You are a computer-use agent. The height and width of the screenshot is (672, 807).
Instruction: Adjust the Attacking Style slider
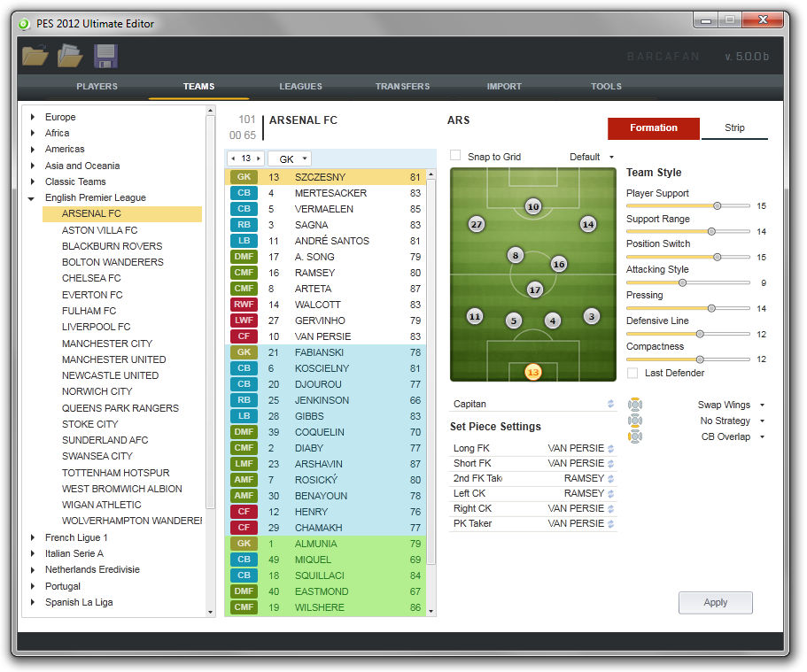(x=682, y=282)
